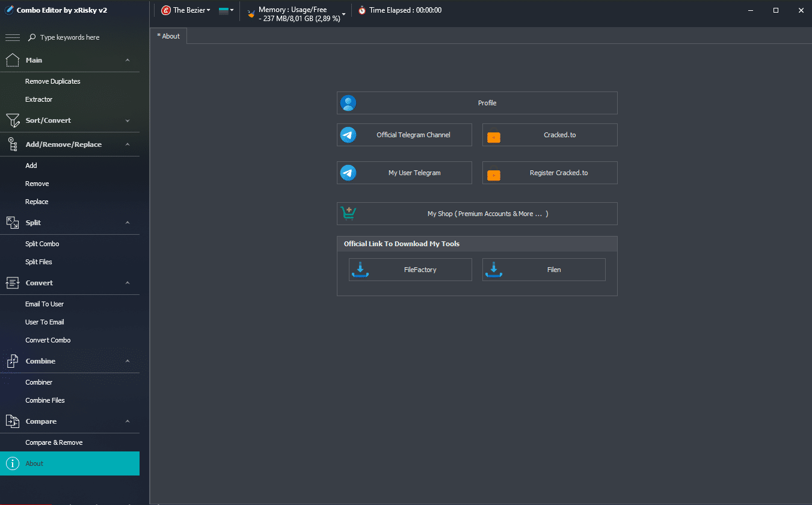The width and height of the screenshot is (812, 505).
Task: Click the My User Telegram button
Action: click(x=404, y=173)
